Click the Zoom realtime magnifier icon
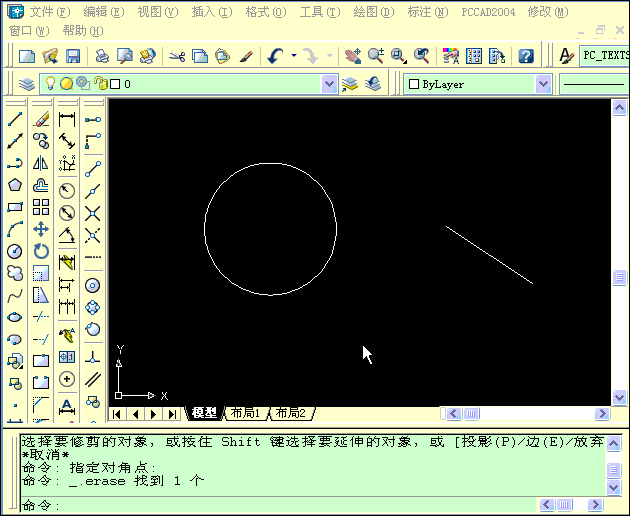The image size is (630, 516). (376, 56)
